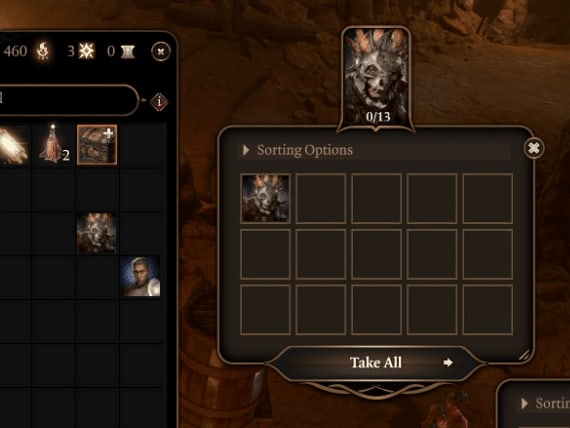The image size is (570, 428).
Task: Click the container portrait showing 0/13
Action: (x=377, y=78)
